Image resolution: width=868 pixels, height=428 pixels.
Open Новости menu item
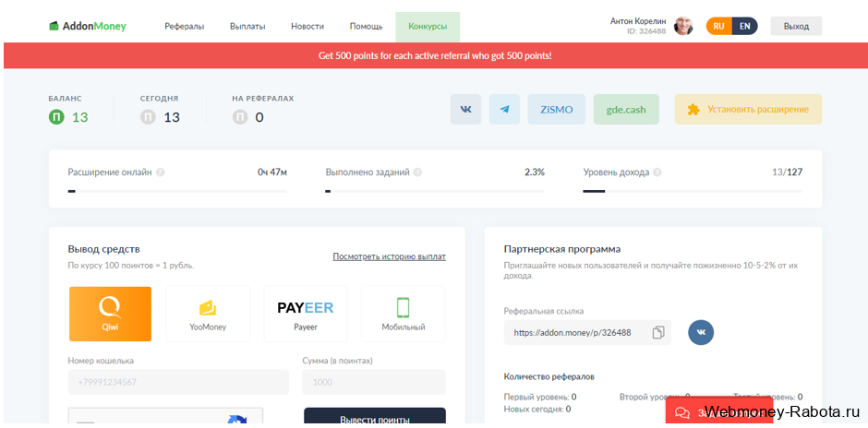click(x=307, y=26)
